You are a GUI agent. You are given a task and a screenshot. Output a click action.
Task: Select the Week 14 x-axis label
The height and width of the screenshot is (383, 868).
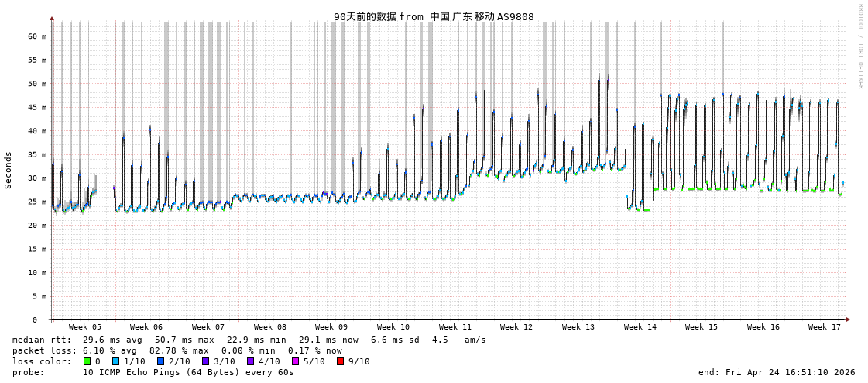pos(640,327)
